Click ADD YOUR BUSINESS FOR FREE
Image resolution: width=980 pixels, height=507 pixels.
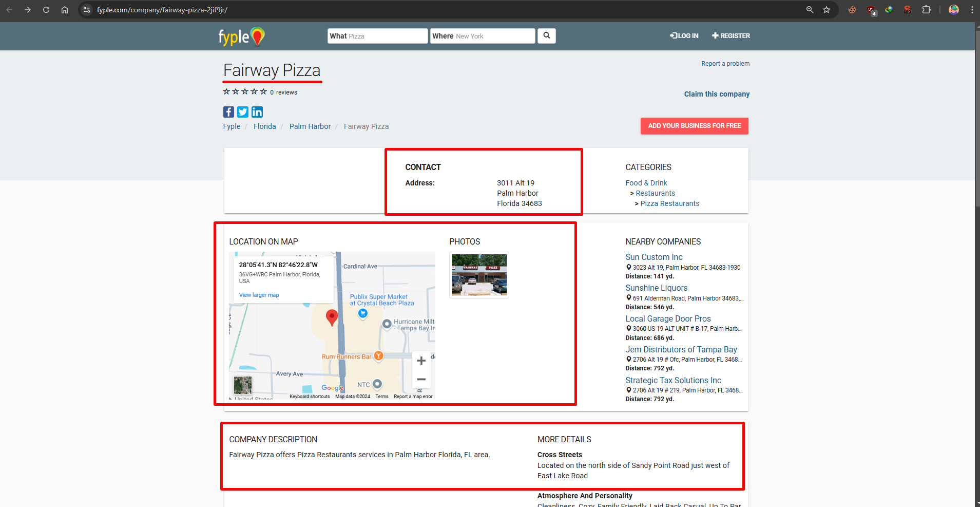tap(694, 126)
